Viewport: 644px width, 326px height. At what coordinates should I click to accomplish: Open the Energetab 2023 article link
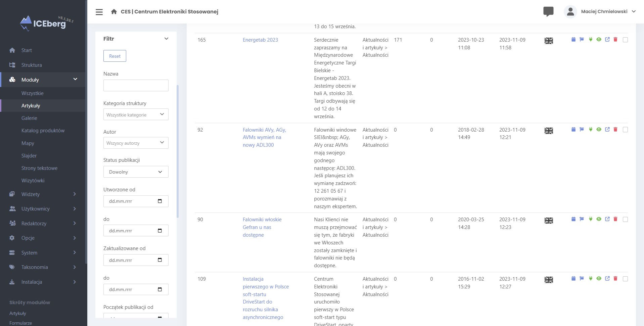(x=260, y=40)
